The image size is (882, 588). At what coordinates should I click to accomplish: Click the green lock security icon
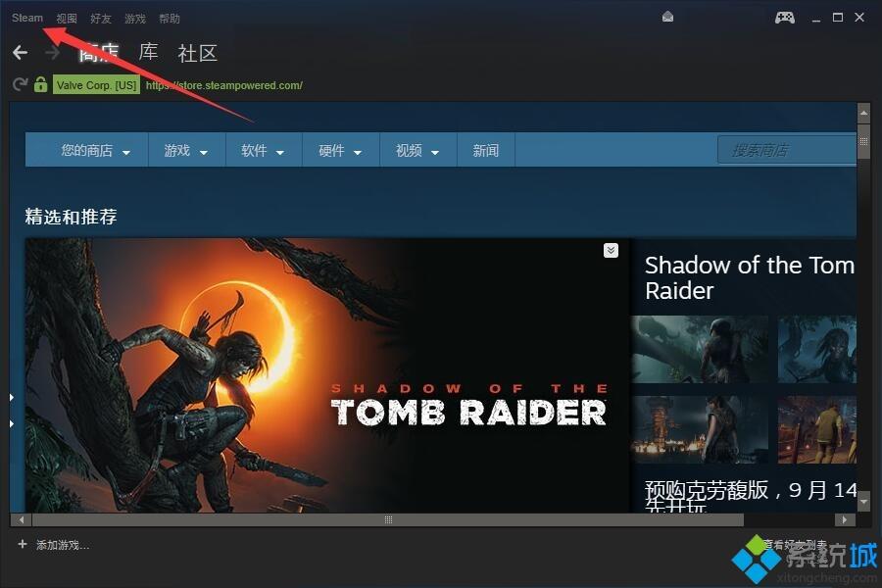[39, 85]
